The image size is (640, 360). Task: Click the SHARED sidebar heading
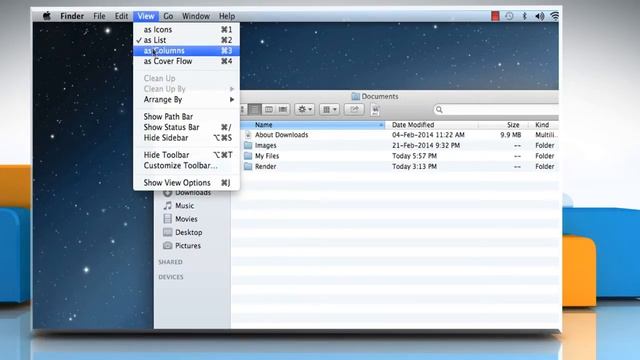tap(170, 262)
